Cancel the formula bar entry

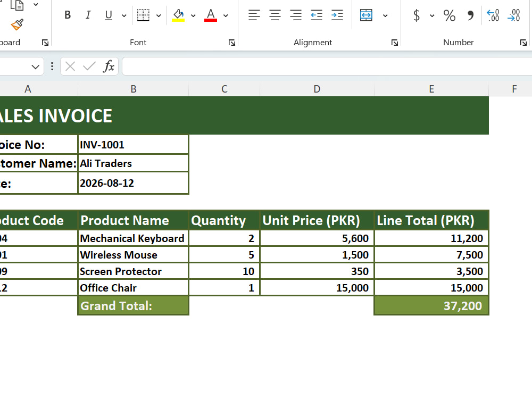click(x=70, y=66)
